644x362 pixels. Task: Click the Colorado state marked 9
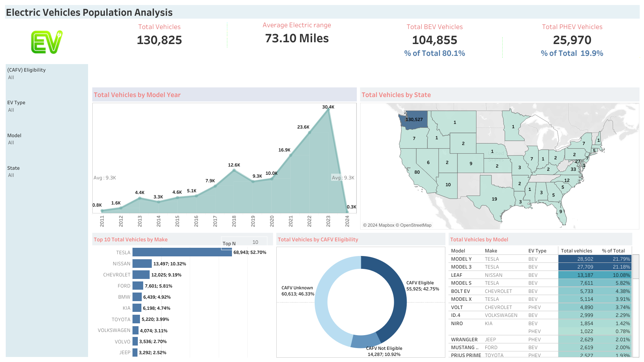470,163
